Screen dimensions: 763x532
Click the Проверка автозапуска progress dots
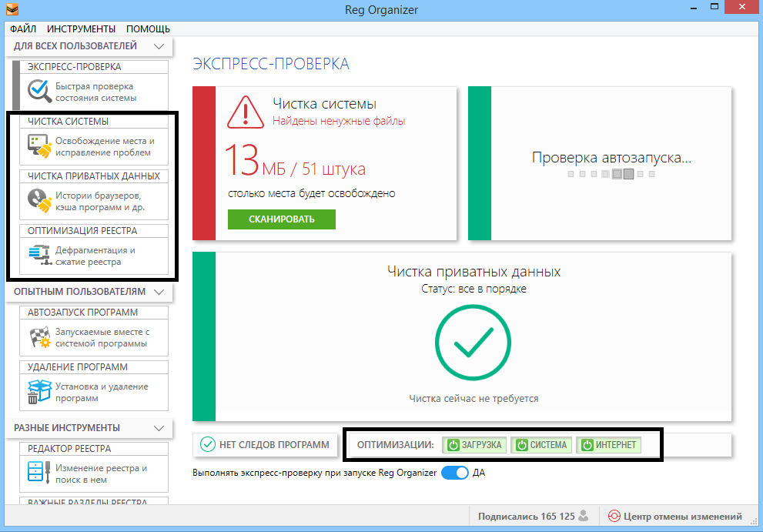(611, 174)
